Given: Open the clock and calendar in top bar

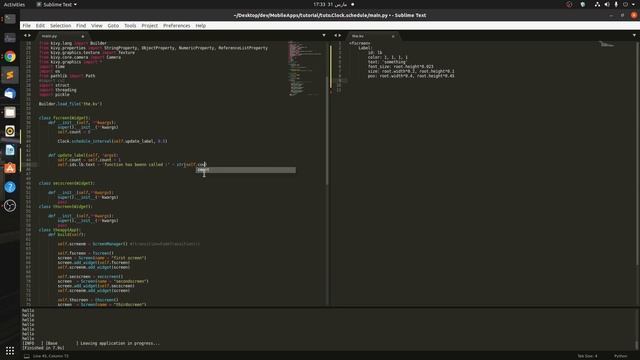Looking at the screenshot, I should (331, 4).
